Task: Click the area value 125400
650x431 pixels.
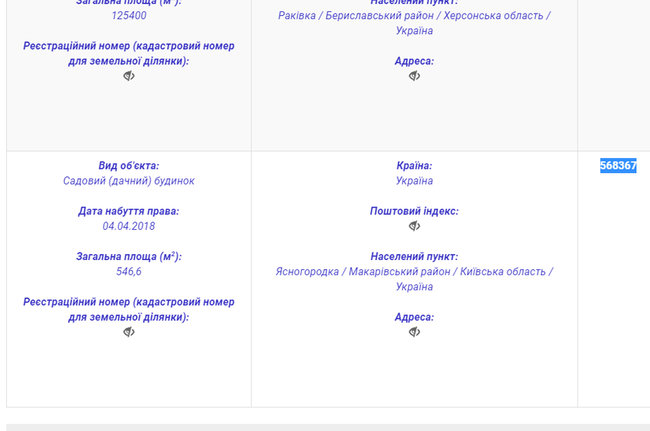Action: [129, 16]
